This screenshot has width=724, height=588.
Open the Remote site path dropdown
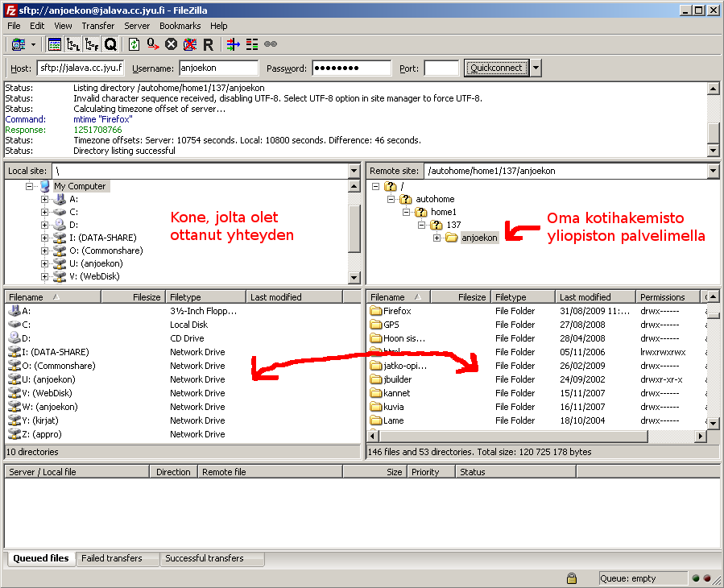point(714,171)
